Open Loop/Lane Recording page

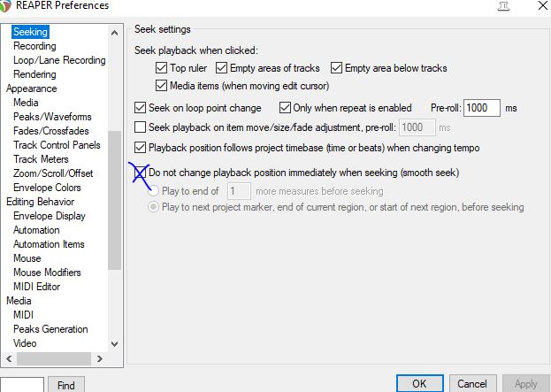point(59,60)
